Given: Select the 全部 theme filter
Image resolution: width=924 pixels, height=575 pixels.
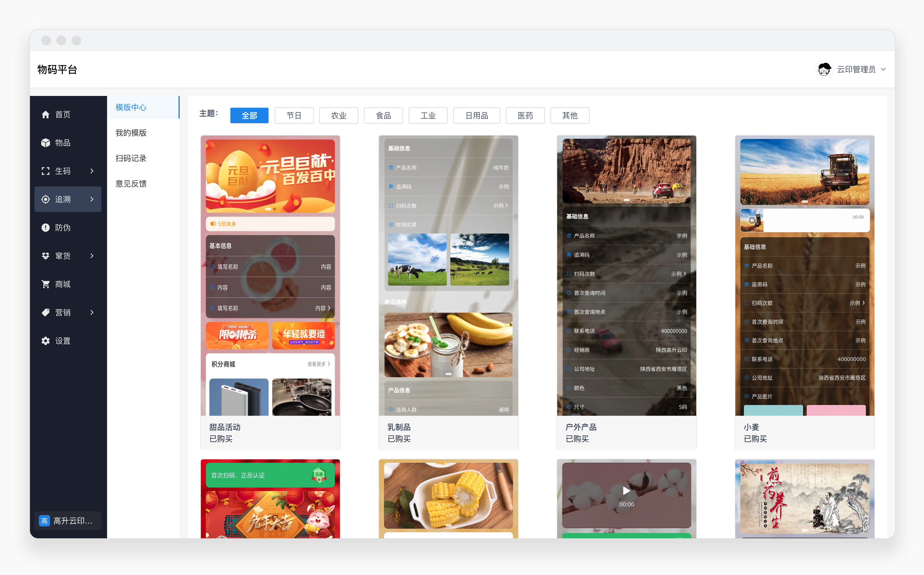Looking at the screenshot, I should click(x=249, y=115).
